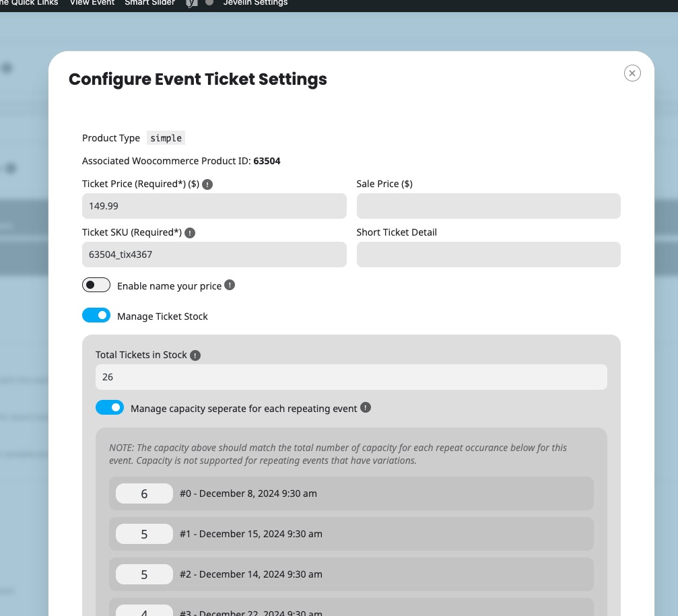Click info icon by Total Tickets in Stock

pyautogui.click(x=195, y=355)
